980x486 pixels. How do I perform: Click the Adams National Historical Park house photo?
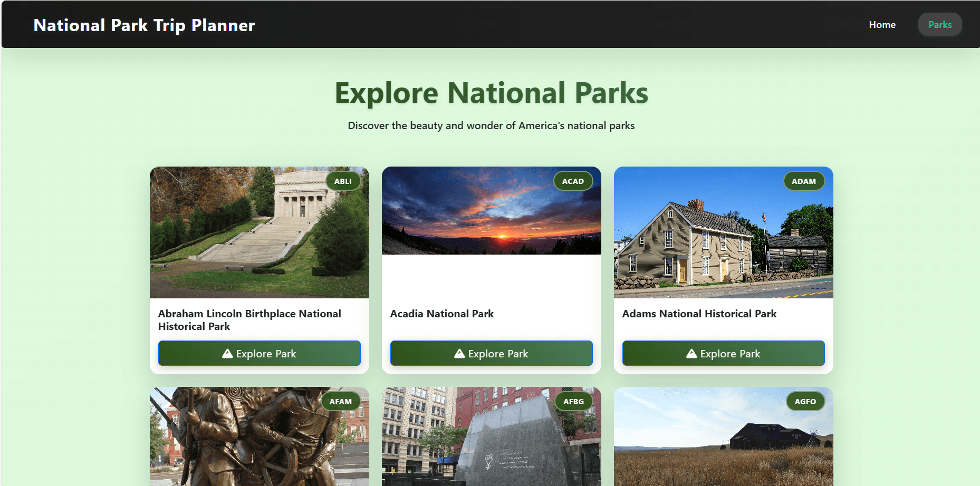pos(723,232)
